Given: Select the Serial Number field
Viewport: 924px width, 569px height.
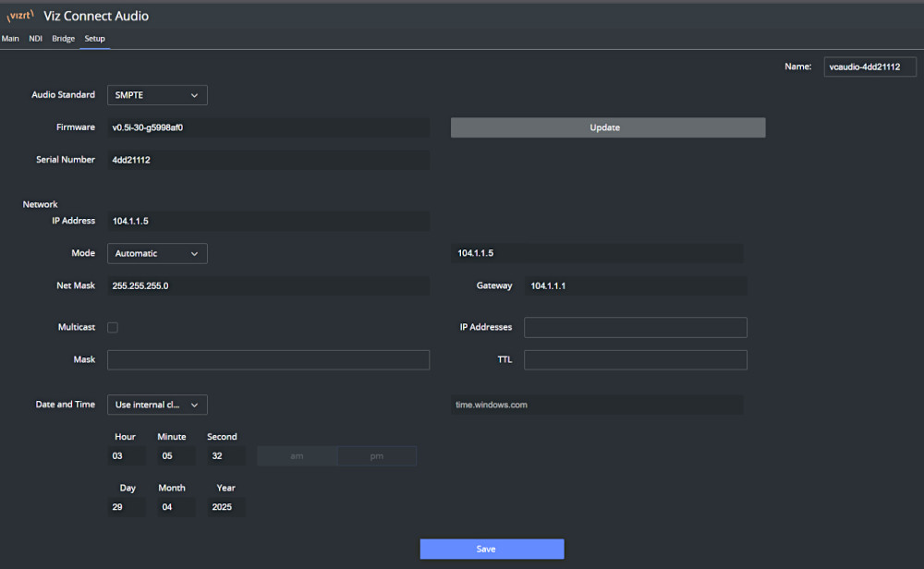Looking at the screenshot, I should tap(268, 160).
